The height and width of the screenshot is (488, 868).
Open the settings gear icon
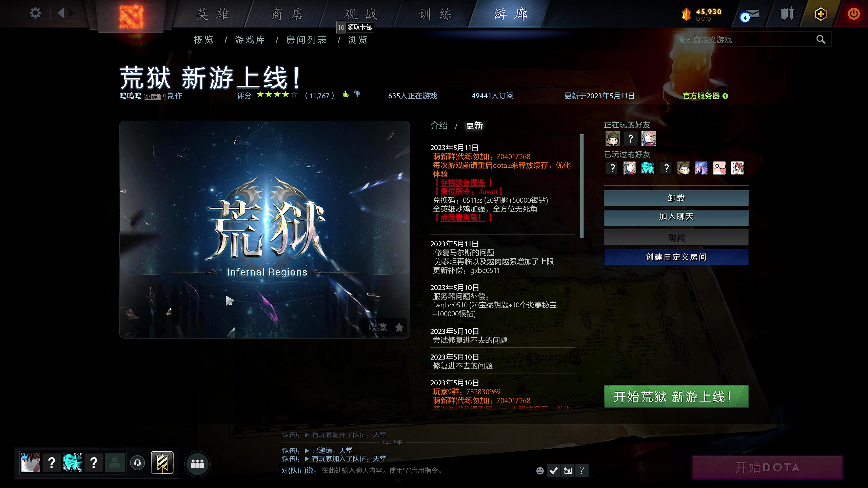pos(35,14)
